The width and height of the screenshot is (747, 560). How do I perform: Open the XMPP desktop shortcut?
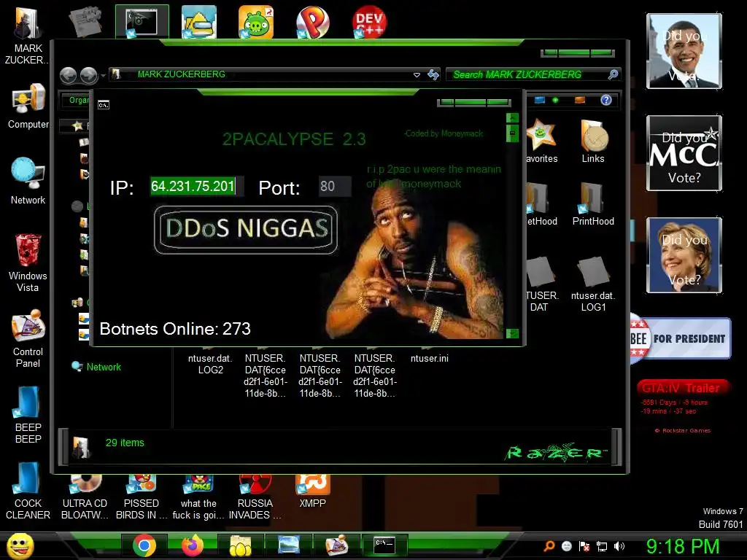click(x=312, y=491)
